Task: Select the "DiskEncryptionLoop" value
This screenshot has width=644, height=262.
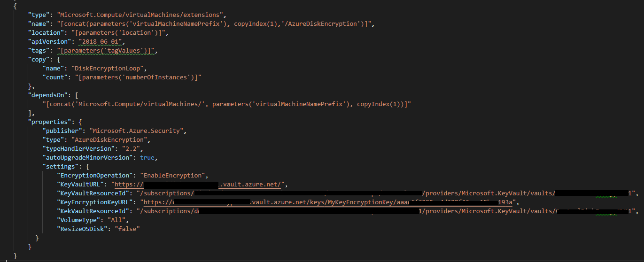Action: pos(109,69)
